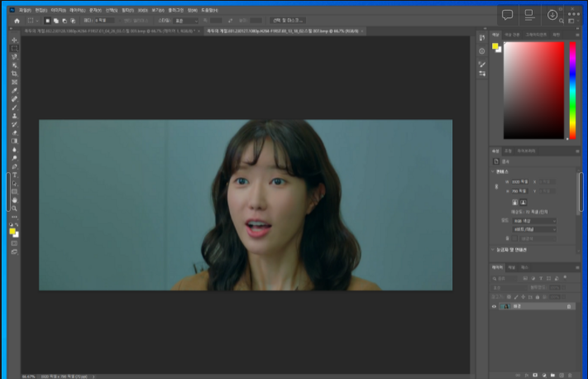Select the Crop tool
This screenshot has height=379, width=588.
[x=14, y=74]
